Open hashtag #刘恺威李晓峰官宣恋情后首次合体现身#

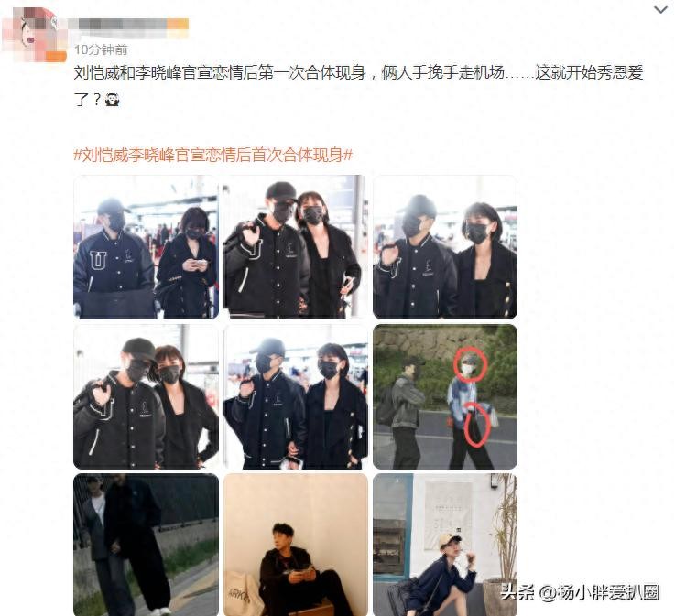(x=213, y=155)
